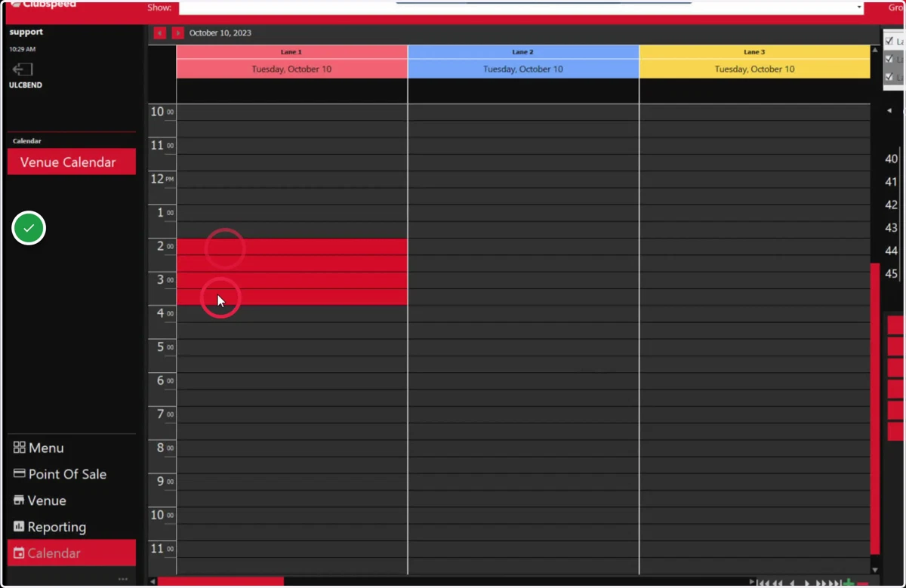
Task: Jump to first resource with skip-start arrow
Action: 763,583
